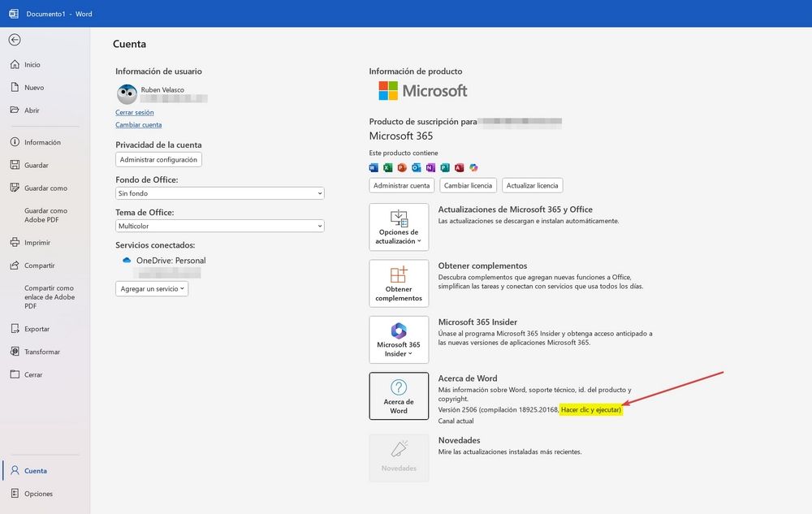Click the Cerrar sesión link
The height and width of the screenshot is (514, 812).
[135, 112]
